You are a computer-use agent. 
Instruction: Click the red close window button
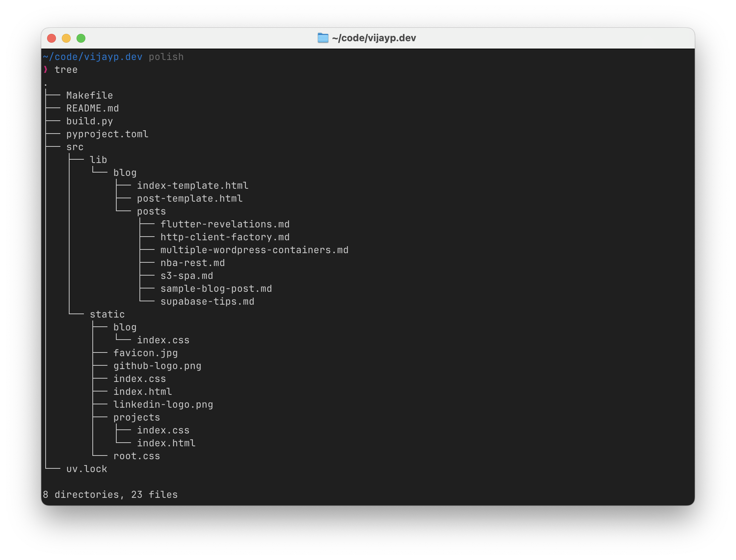(x=52, y=38)
